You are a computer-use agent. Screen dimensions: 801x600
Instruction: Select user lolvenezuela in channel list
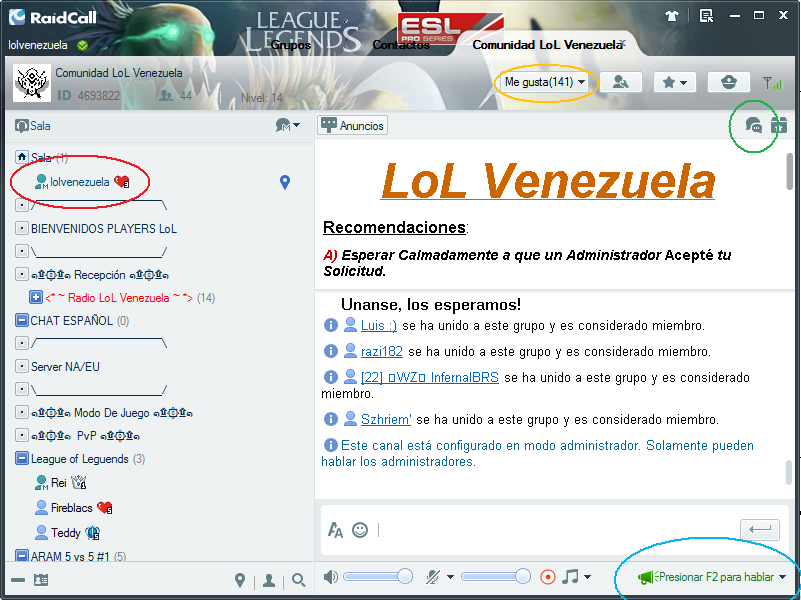coord(79,182)
